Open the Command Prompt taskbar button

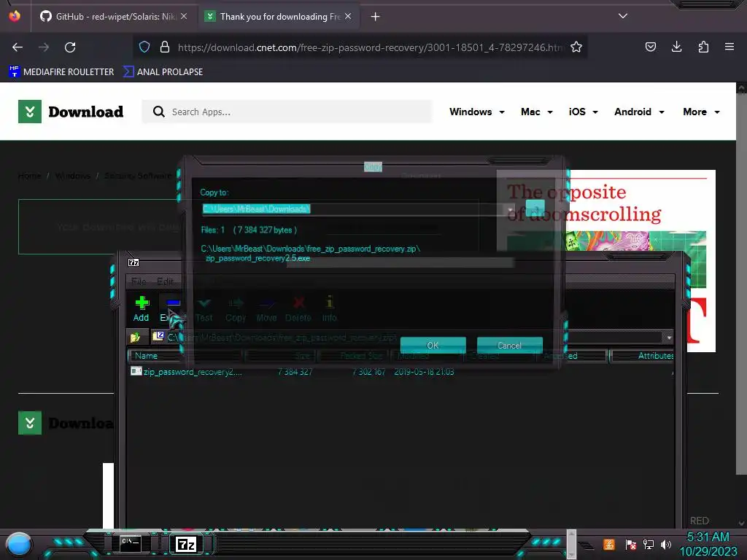130,544
